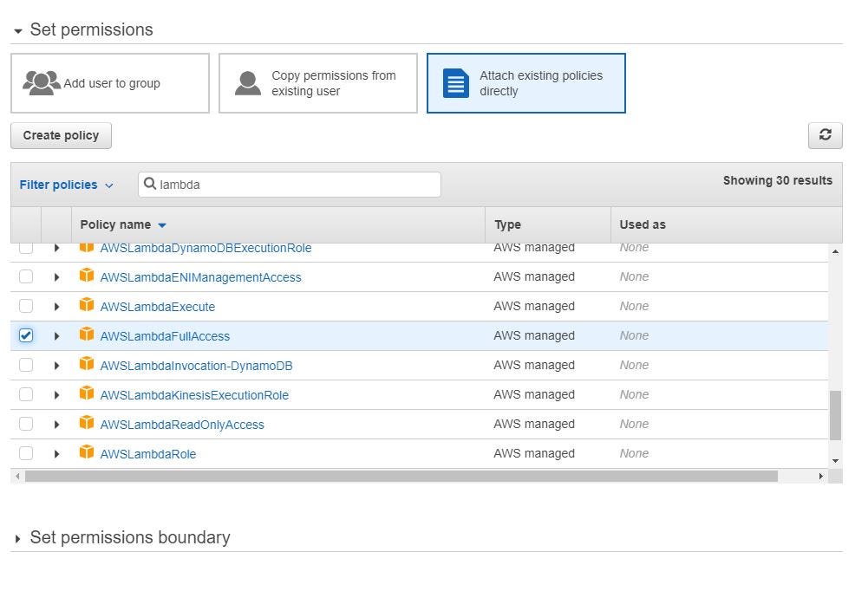Open the Filter policies dropdown
This screenshot has height=604, width=868.
(x=67, y=185)
